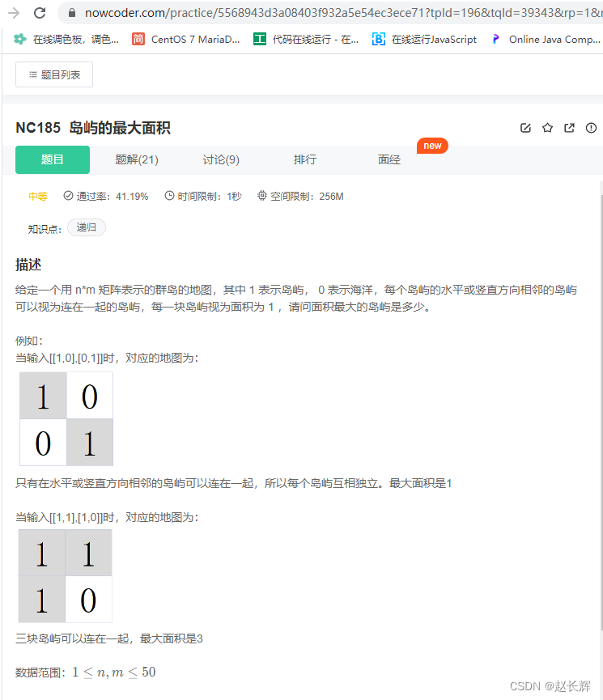Reload the page with refresh icon
This screenshot has height=700, width=603.
click(x=40, y=13)
